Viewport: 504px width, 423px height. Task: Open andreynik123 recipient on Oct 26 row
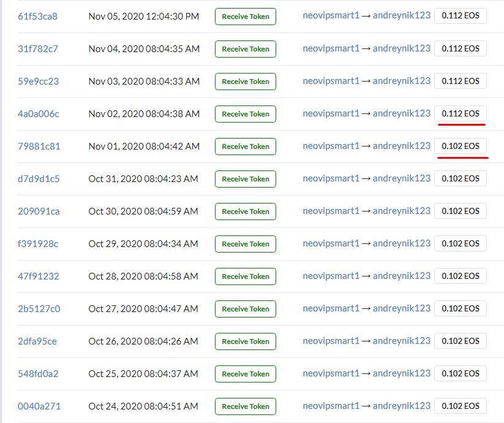pos(402,341)
